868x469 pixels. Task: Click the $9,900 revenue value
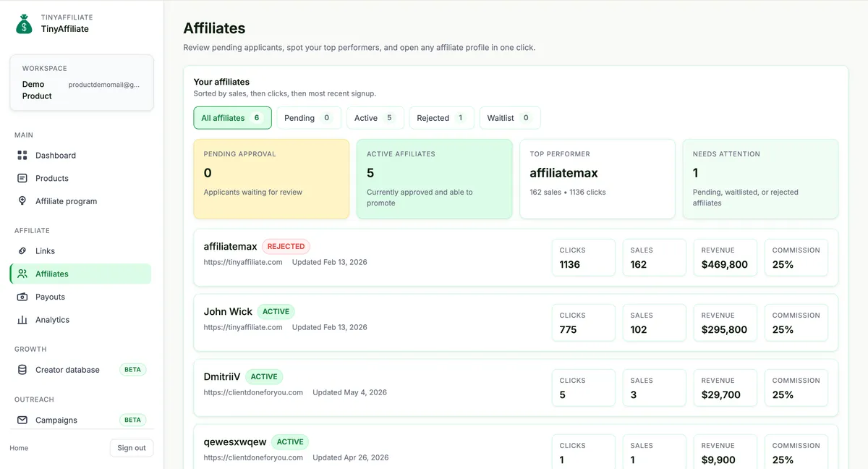718,460
